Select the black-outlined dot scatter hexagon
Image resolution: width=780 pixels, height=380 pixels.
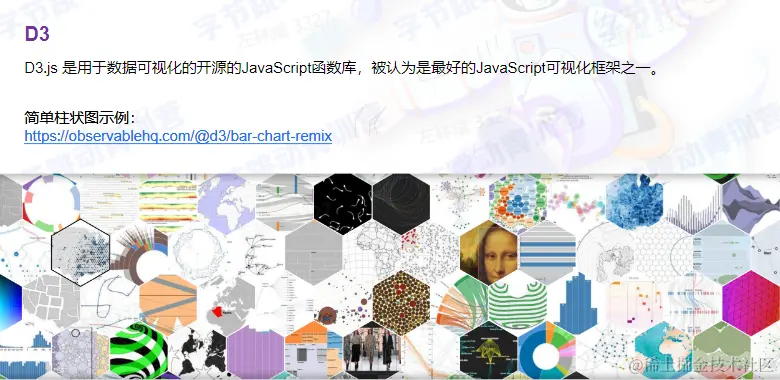click(x=80, y=253)
